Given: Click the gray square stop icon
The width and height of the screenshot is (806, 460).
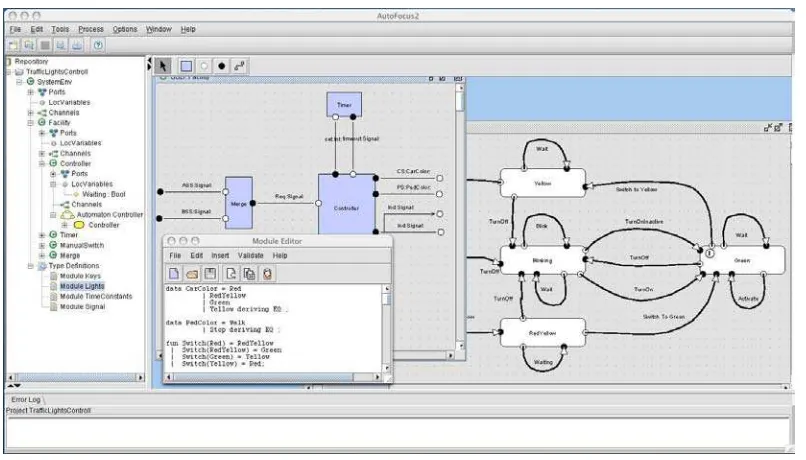Looking at the screenshot, I should (45, 45).
